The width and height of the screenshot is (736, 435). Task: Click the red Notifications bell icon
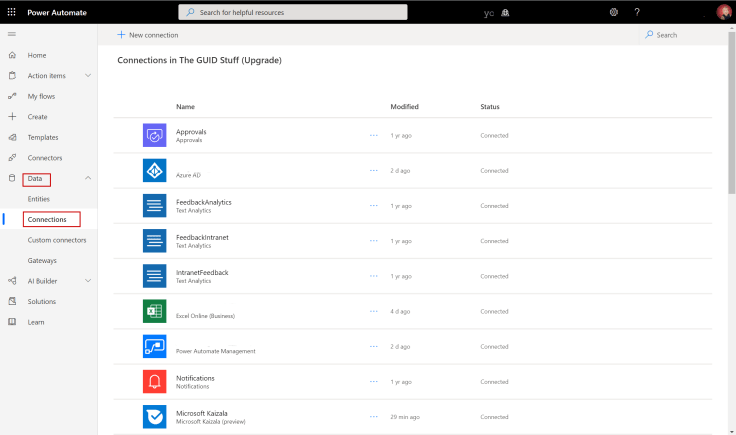(154, 381)
